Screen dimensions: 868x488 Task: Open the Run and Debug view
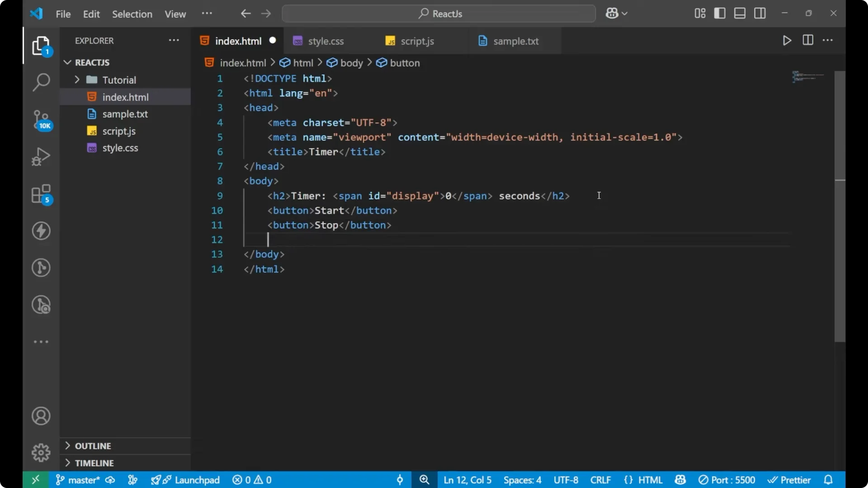point(41,156)
